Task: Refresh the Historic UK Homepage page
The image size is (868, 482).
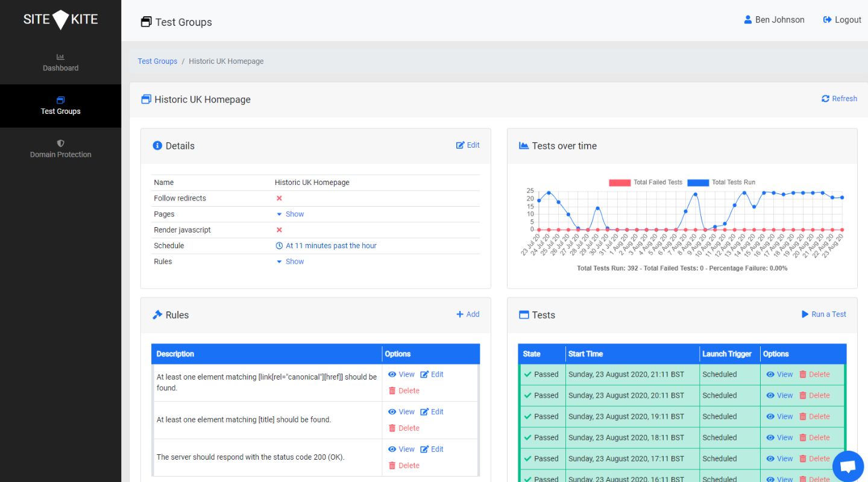Action: [839, 98]
